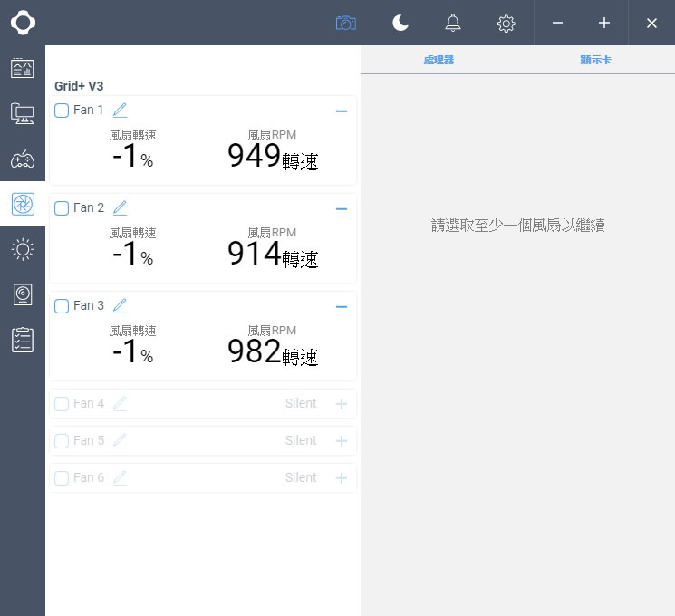Viewport: 675px width, 616px height.
Task: Expand the Fan 6 card
Action: [x=342, y=477]
